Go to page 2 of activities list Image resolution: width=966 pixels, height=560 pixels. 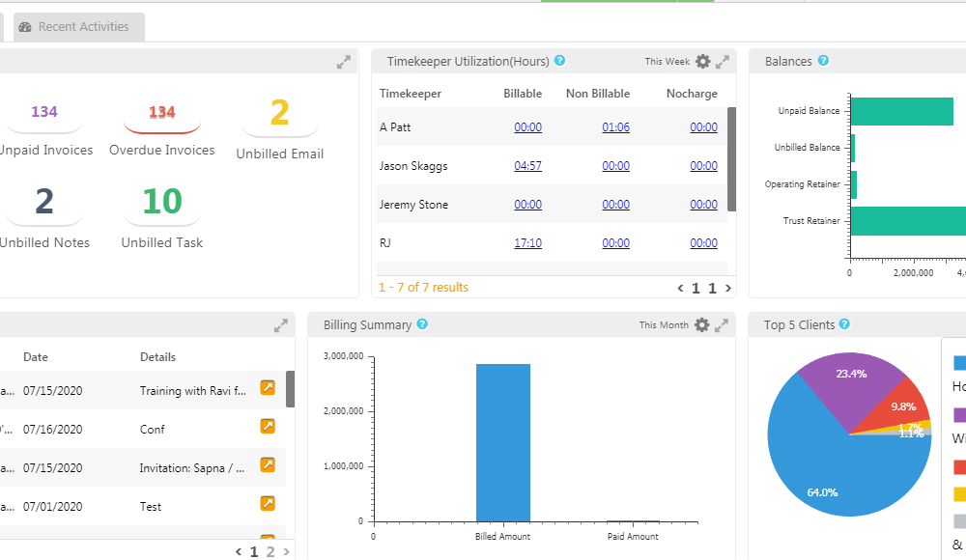[x=270, y=552]
